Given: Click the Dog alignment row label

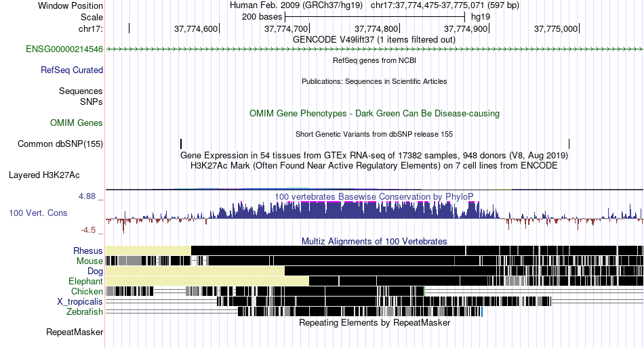Looking at the screenshot, I should [x=96, y=271].
